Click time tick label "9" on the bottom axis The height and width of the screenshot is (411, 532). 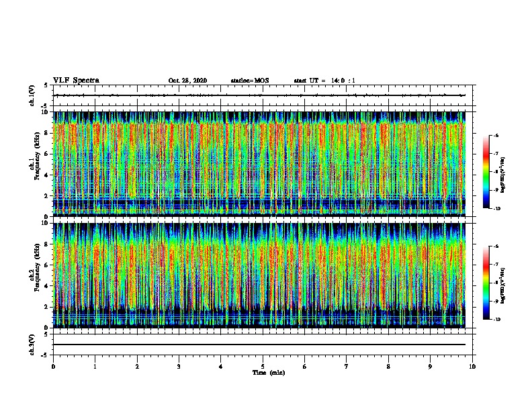(x=430, y=367)
